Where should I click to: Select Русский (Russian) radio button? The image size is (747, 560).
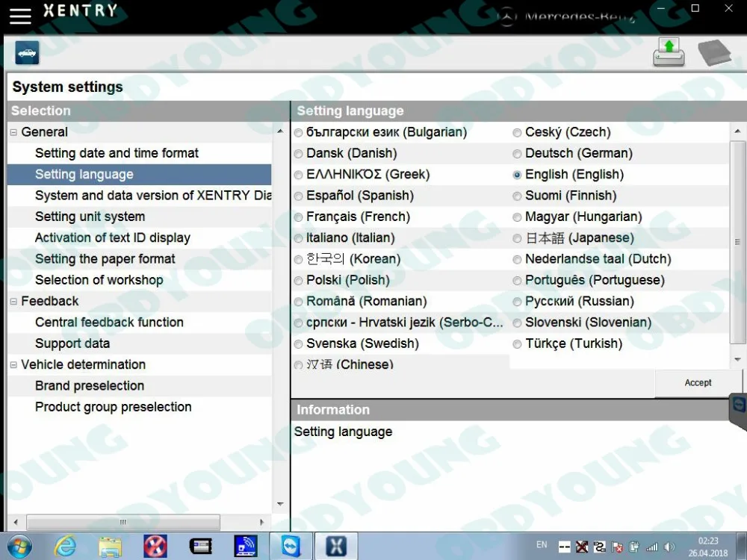click(x=517, y=302)
